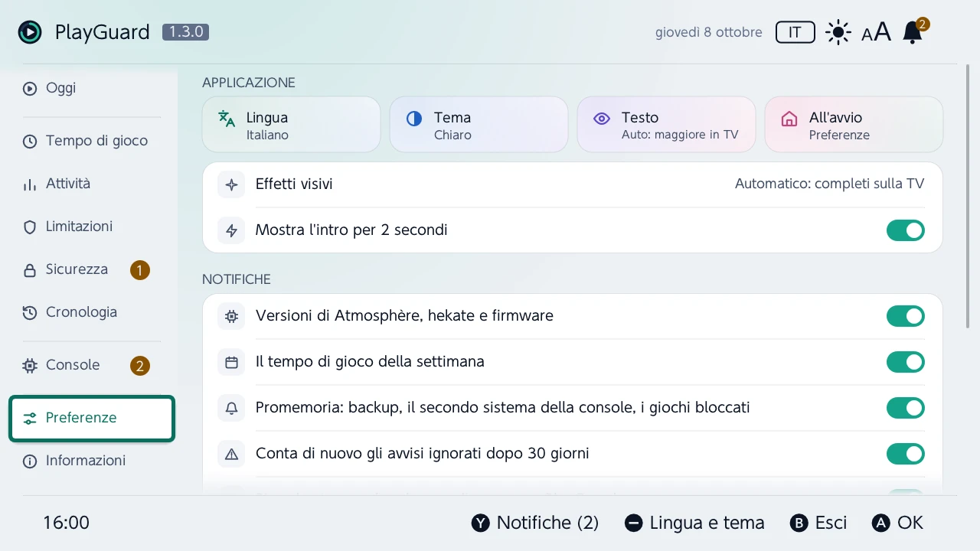Viewport: 980px width, 551px height.
Task: Change text size with the AA icon
Action: click(x=877, y=32)
